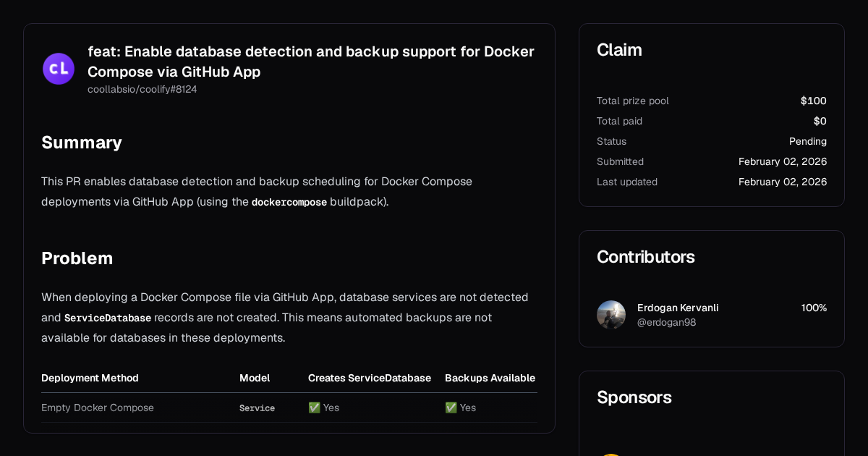This screenshot has height=456, width=868.
Task: Click the $0 total paid value
Action: [820, 121]
